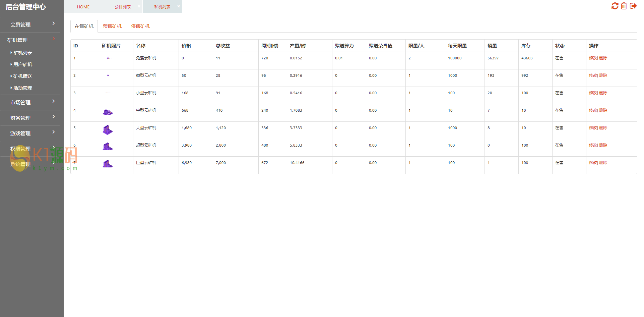Expand the 系统管理 sidebar menu

(x=30, y=164)
